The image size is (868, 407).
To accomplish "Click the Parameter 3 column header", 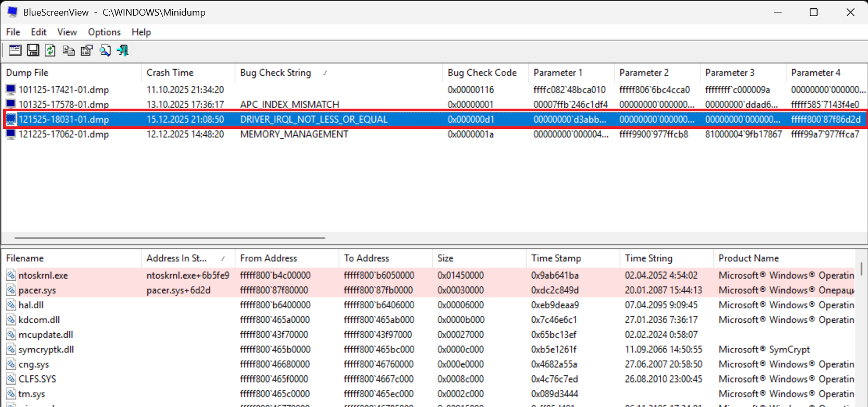I will pyautogui.click(x=743, y=73).
